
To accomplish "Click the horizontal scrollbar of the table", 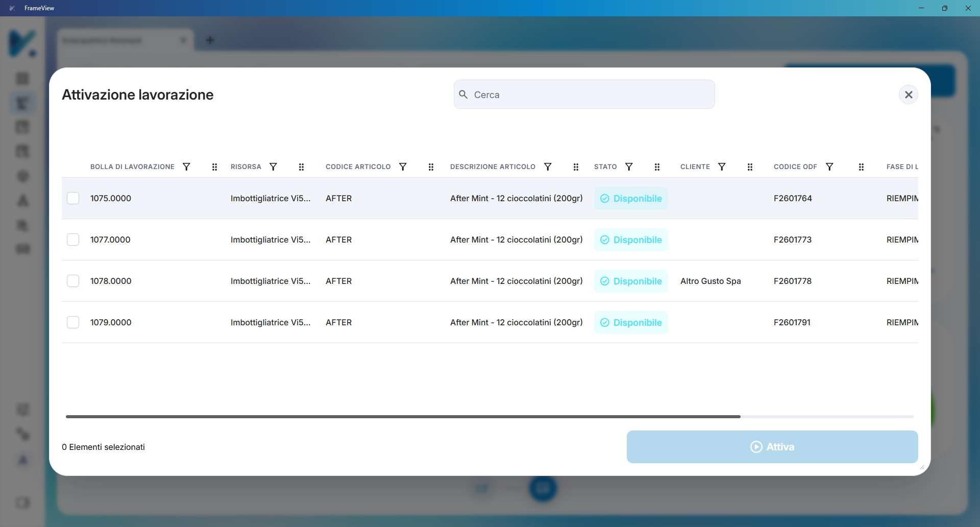I will point(403,417).
